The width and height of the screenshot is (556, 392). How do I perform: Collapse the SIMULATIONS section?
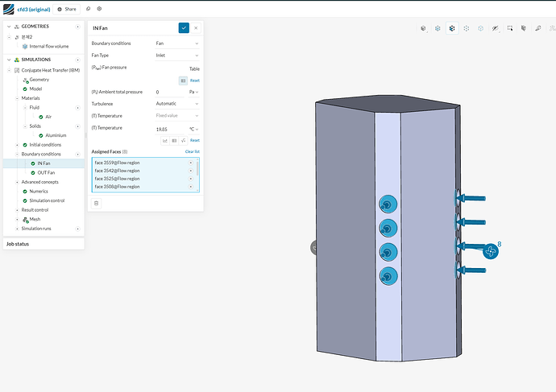9,60
